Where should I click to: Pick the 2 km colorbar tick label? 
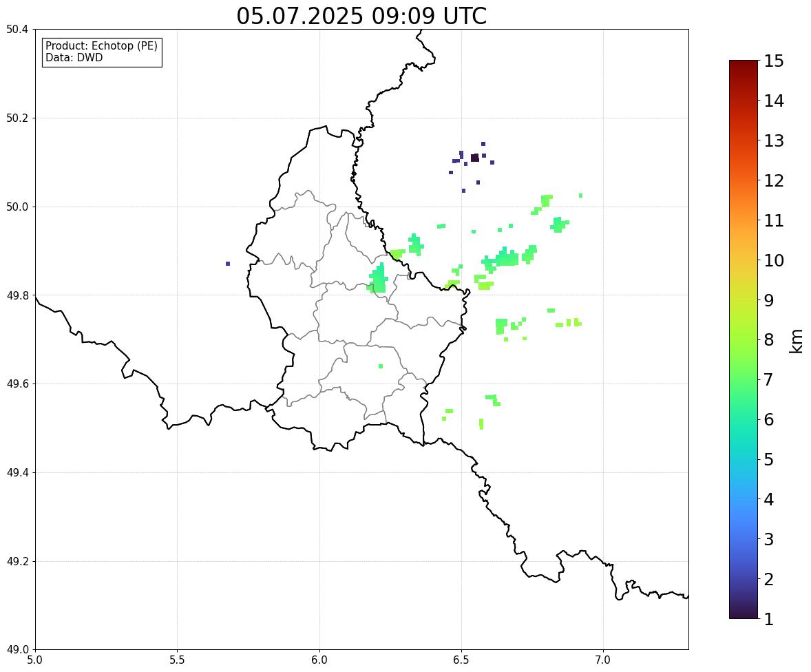pos(769,579)
